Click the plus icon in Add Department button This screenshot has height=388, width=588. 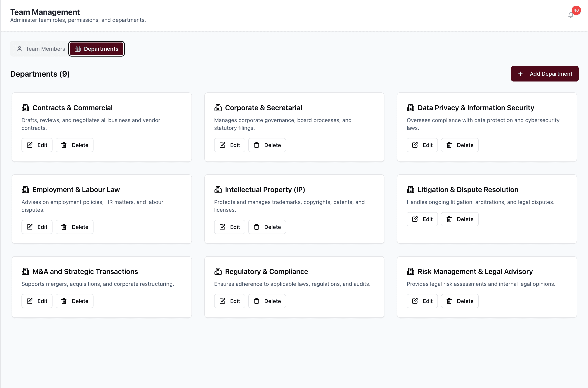pos(520,74)
